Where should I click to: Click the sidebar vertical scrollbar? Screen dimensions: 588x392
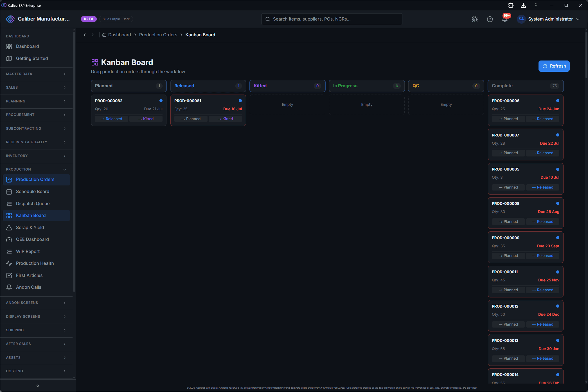[x=74, y=162]
